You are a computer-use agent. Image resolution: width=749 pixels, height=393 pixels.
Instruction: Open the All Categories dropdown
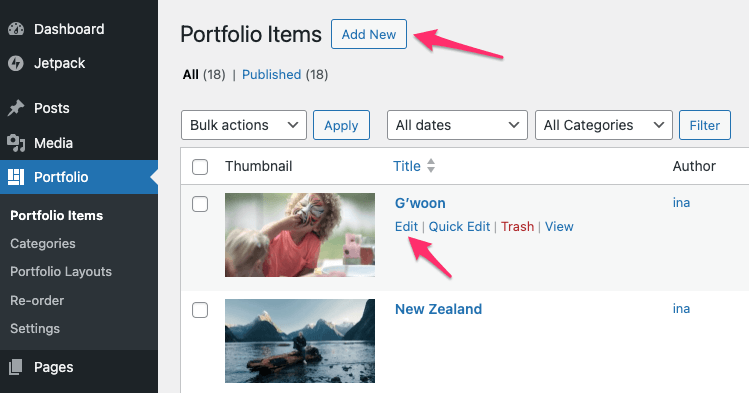click(604, 125)
